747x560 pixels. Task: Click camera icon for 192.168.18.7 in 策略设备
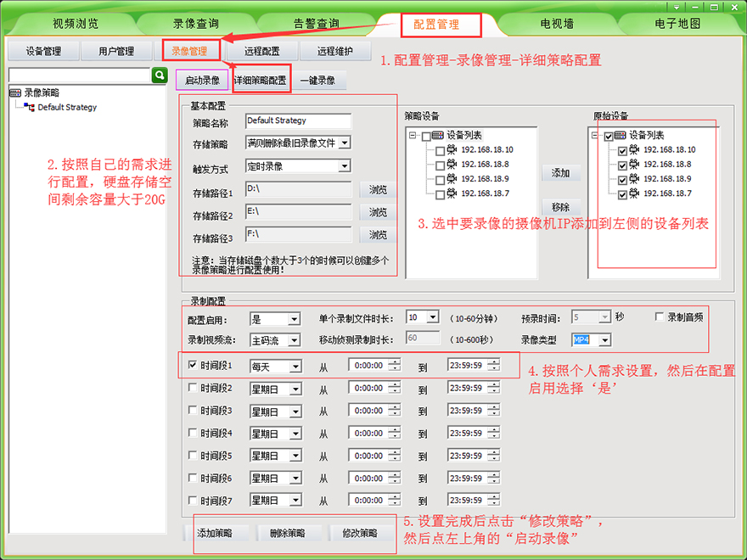coord(452,194)
